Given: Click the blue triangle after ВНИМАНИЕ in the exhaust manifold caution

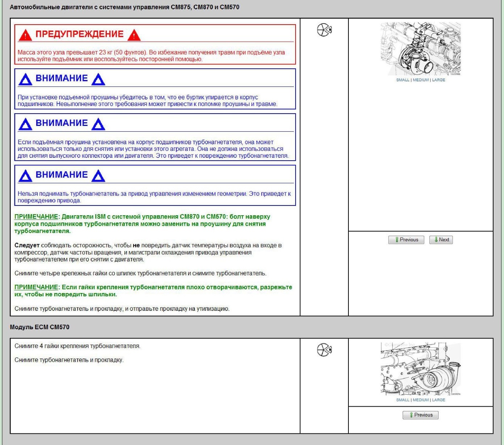Looking at the screenshot, I should (x=98, y=124).
